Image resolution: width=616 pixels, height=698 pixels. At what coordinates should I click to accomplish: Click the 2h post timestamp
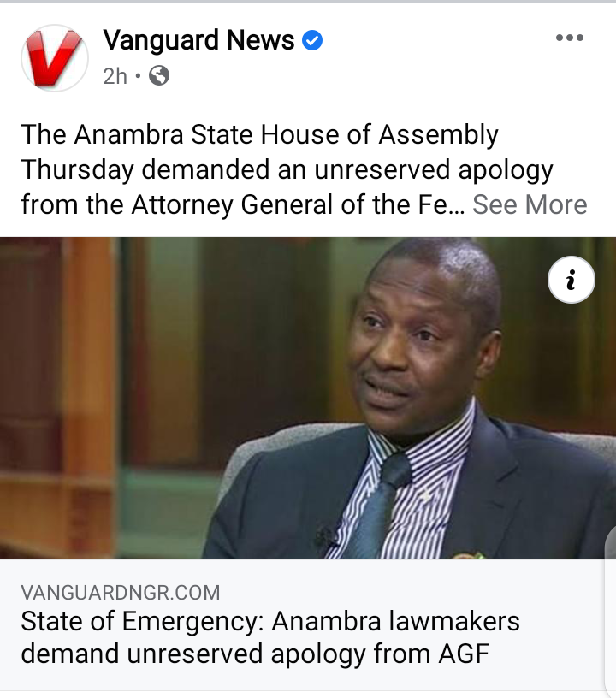[115, 76]
